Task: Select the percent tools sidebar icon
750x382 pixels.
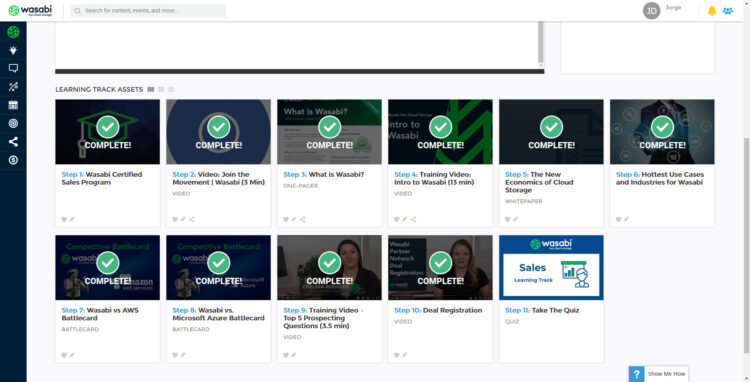Action: click(13, 87)
